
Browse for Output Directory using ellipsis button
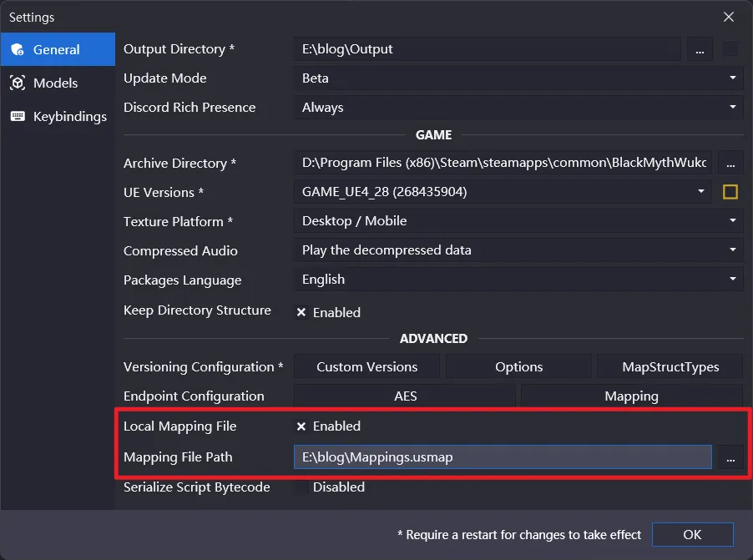point(700,49)
